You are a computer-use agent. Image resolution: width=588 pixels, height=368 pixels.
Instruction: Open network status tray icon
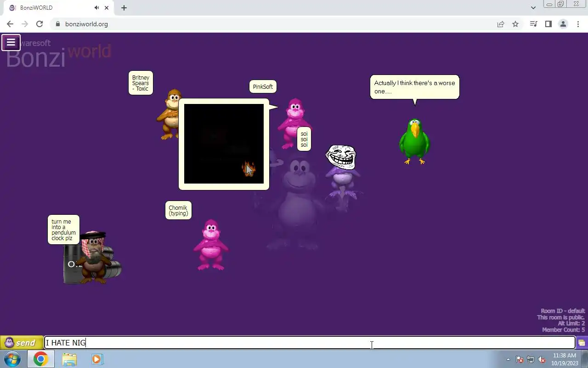click(531, 359)
